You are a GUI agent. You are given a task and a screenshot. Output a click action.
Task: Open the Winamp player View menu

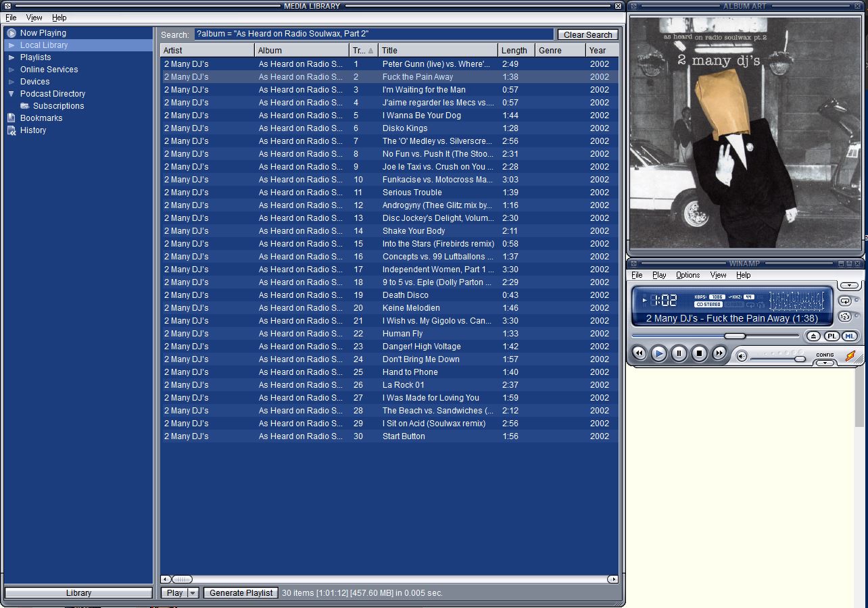[718, 275]
